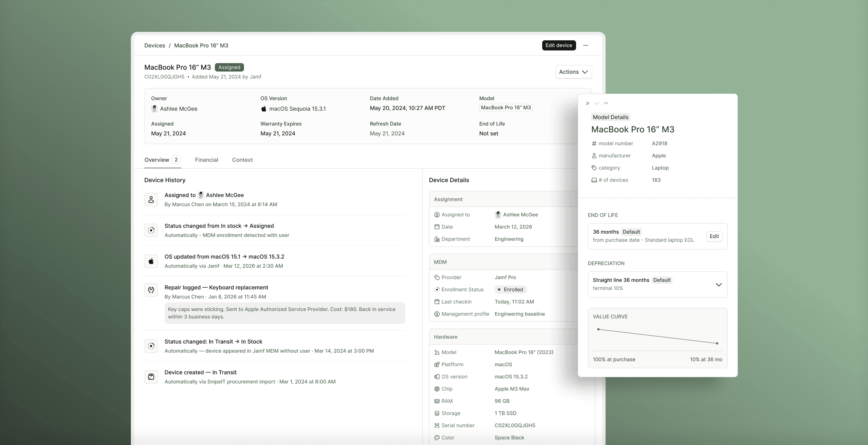Screen dimensions: 868x445
Task: Click the 96 GB RAM value
Action: click(x=502, y=401)
